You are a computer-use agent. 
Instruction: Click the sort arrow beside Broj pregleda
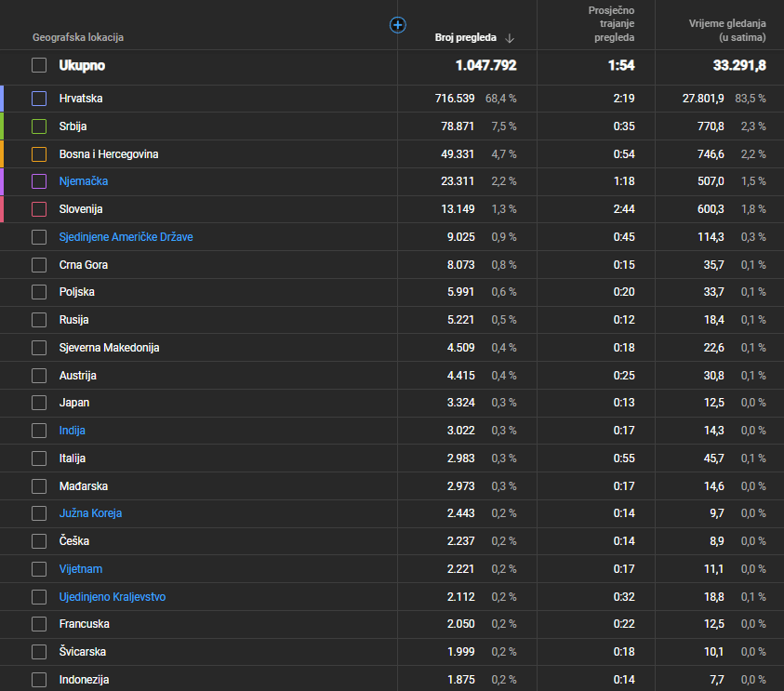(510, 38)
